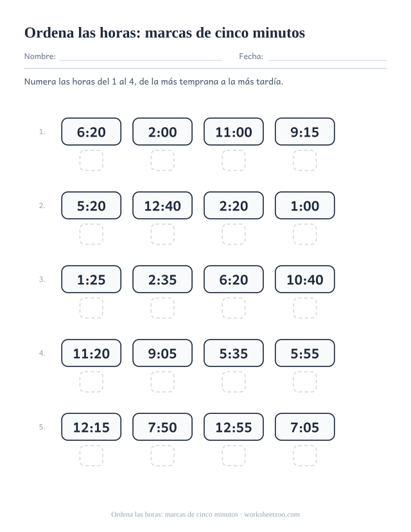Select the 6:20 time box in row 1
411x532 pixels.
tap(91, 132)
